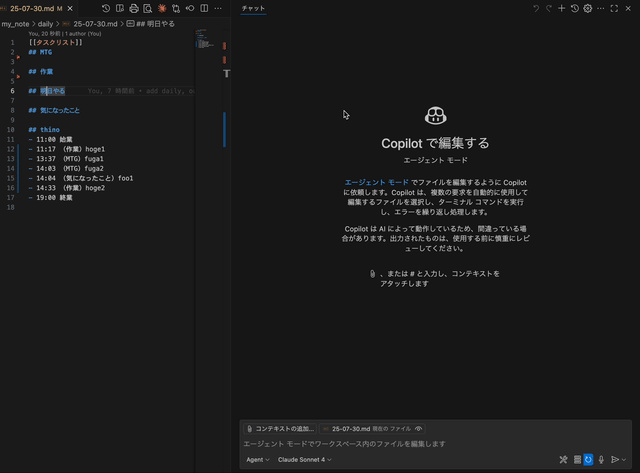Click the line '14:03 (MTG) fuga2'

pyautogui.click(x=66, y=169)
